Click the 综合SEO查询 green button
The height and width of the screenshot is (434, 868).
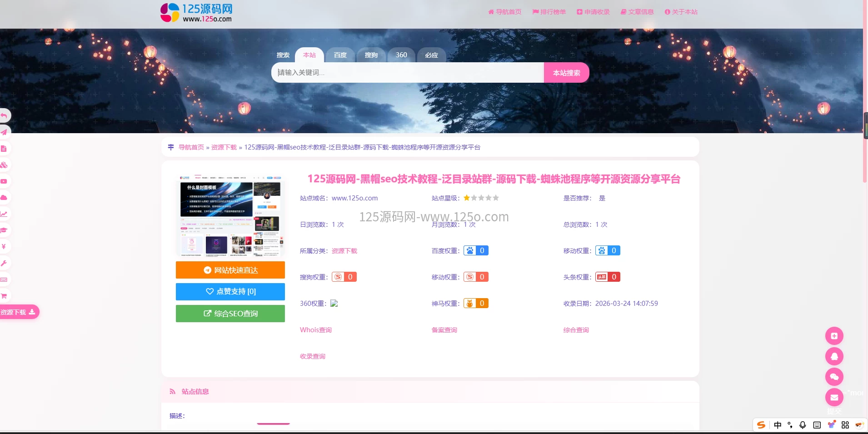tap(230, 313)
